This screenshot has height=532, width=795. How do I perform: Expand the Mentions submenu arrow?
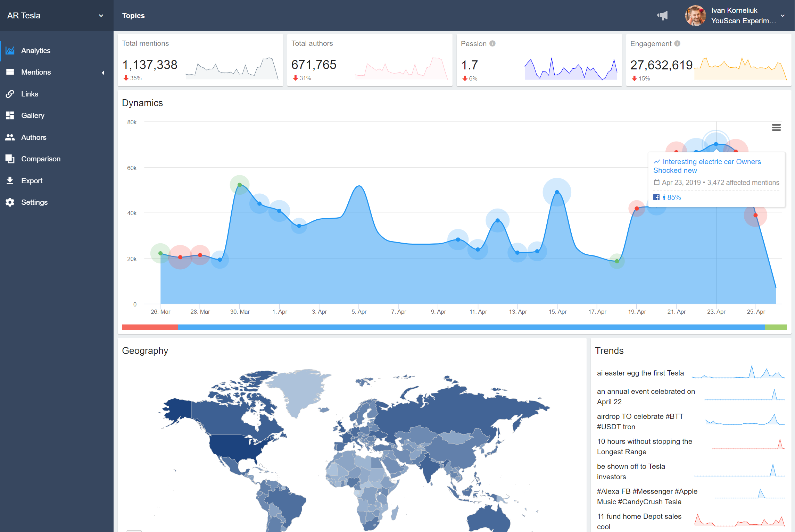(103, 73)
